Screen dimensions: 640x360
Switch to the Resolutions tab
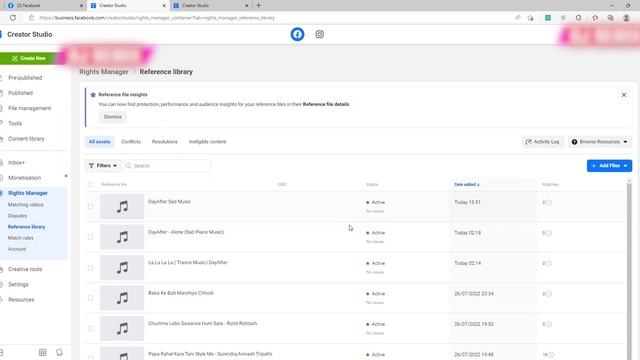click(165, 142)
